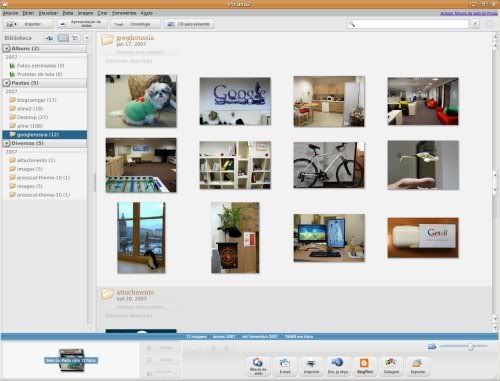500x381 pixels.
Task: Click the attachments folder title in the photo pane
Action: point(135,292)
